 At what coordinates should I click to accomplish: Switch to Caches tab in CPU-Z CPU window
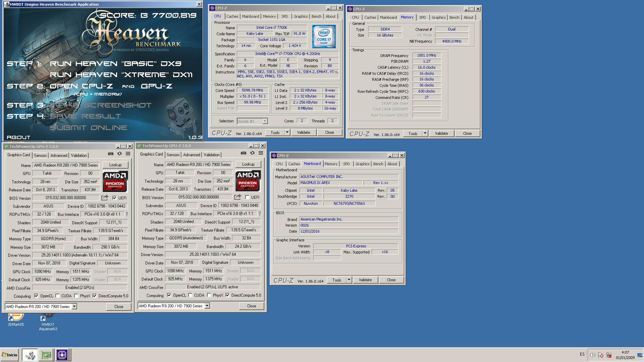pyautogui.click(x=232, y=16)
